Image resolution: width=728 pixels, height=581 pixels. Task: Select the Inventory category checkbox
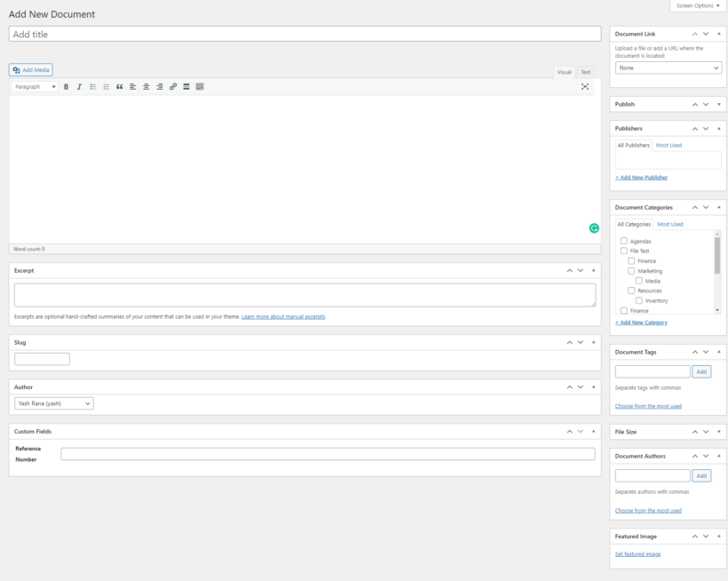click(x=639, y=300)
